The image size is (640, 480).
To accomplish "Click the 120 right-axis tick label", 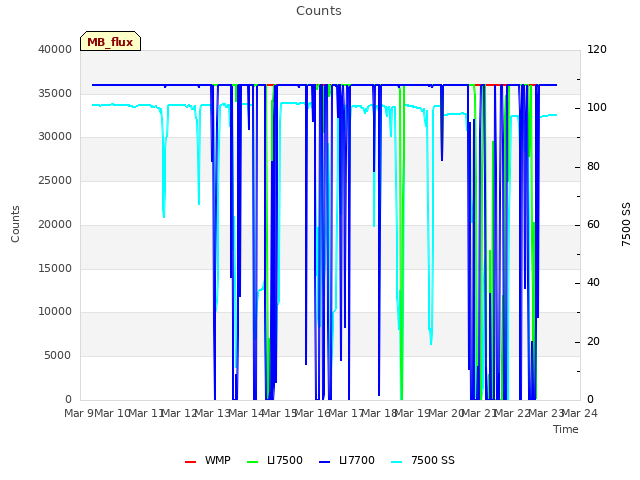I will click(x=597, y=49).
